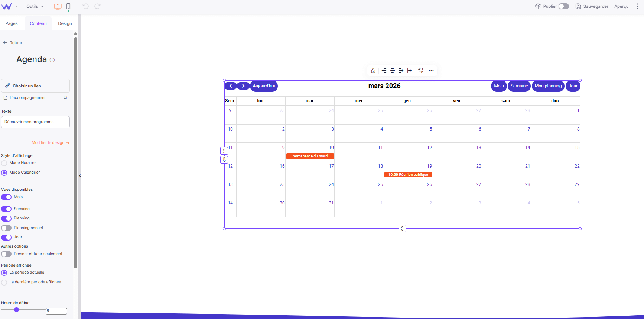Center-align the calendar block
Screen dimensions: 644x319
(393, 70)
